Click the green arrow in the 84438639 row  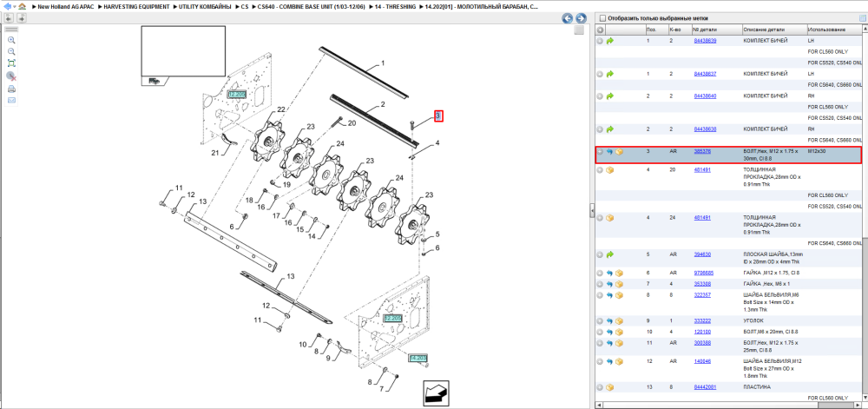610,41
